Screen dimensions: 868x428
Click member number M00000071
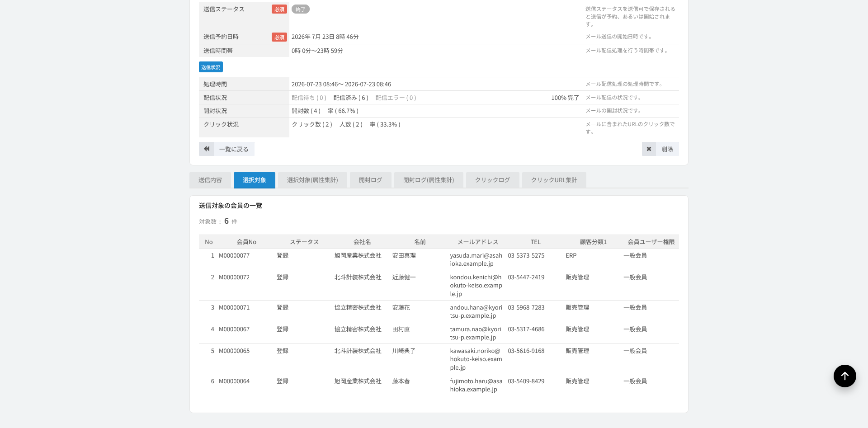[234, 307]
